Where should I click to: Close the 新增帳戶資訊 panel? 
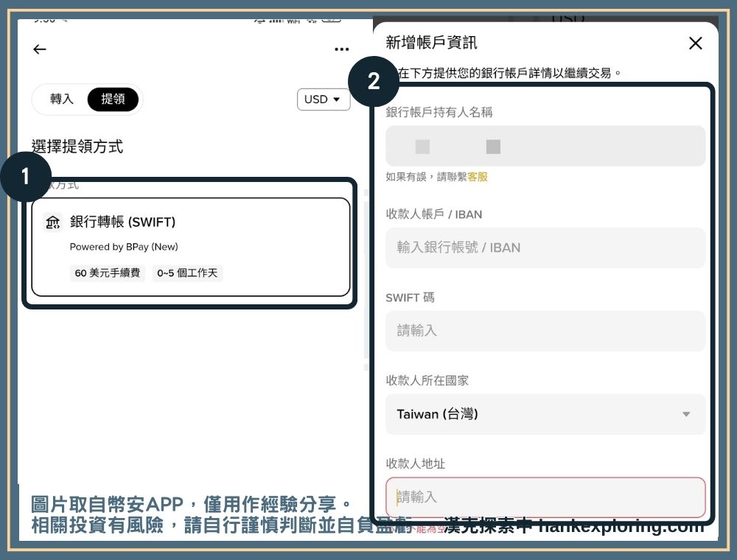coord(695,43)
